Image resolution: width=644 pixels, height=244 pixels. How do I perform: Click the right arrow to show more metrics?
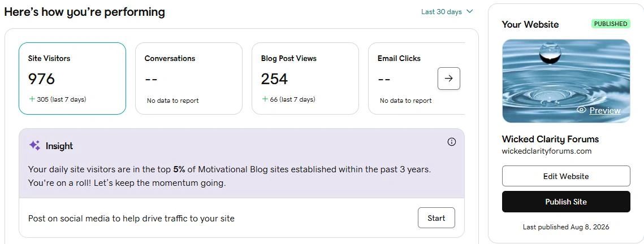pos(448,79)
